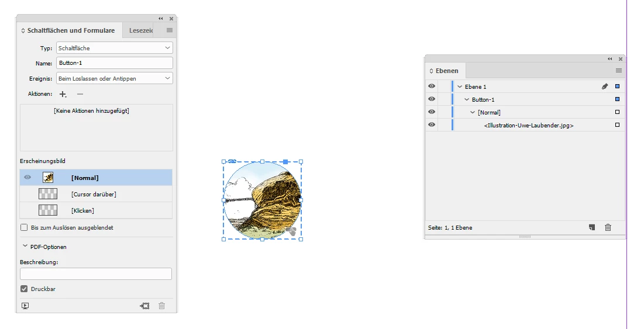Click the Ebenen panel bottom resize grip
The height and width of the screenshot is (329, 644).
click(x=525, y=236)
